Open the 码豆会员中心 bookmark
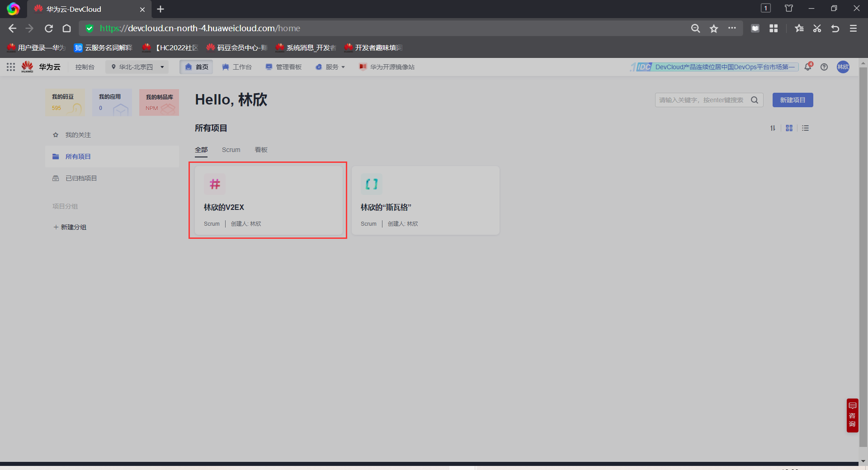 (237, 47)
